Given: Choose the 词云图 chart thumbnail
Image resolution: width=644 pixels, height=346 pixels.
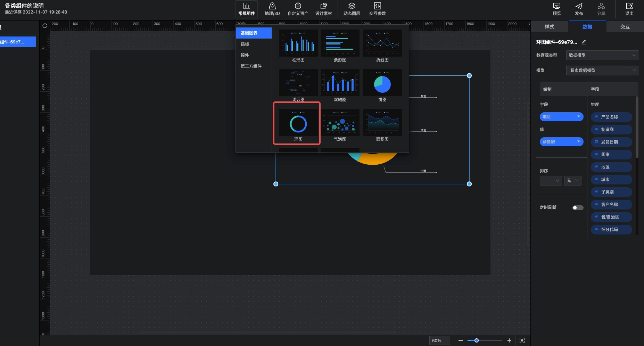Looking at the screenshot, I should click(298, 83).
